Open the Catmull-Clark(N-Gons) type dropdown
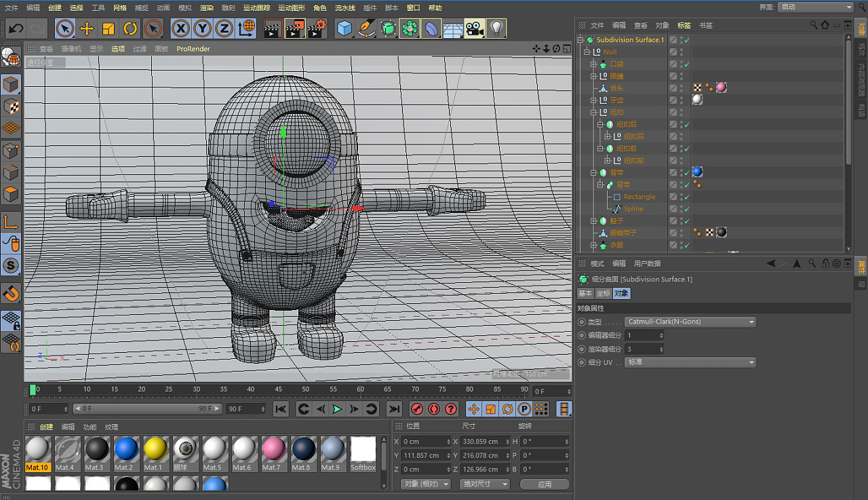 point(690,322)
